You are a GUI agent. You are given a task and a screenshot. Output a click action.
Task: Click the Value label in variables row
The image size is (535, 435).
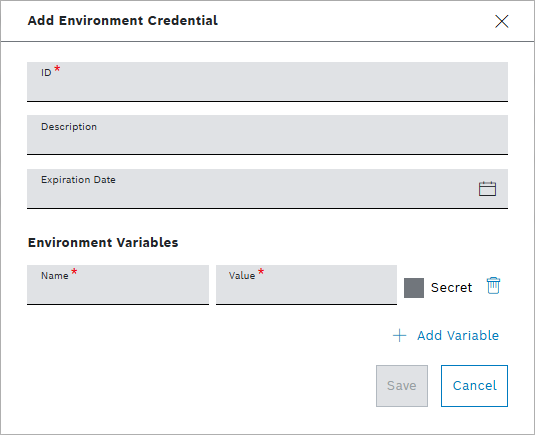(x=242, y=276)
